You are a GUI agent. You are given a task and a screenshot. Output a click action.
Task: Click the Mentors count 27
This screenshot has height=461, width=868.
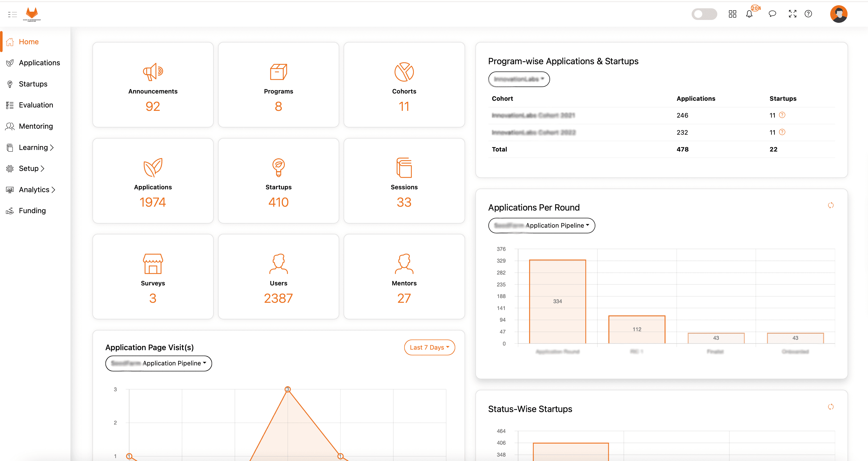pos(404,298)
